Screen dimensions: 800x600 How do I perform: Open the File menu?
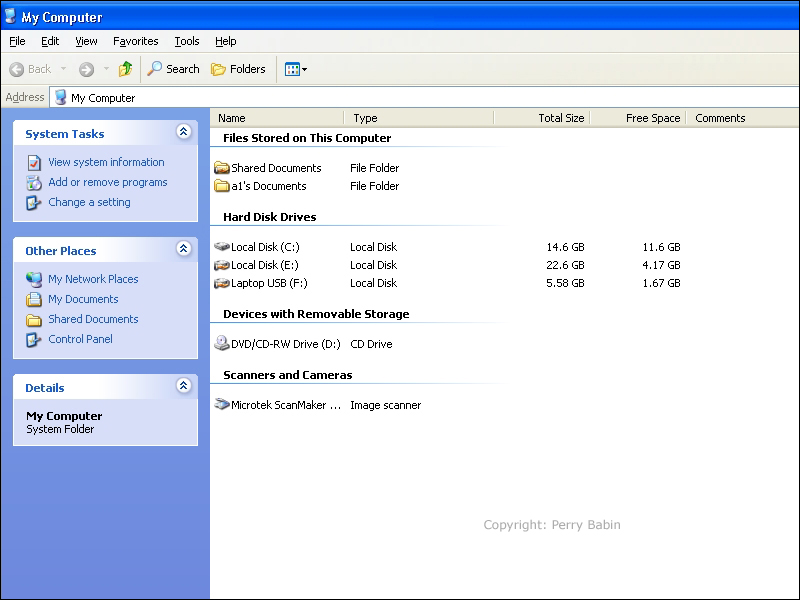(17, 41)
